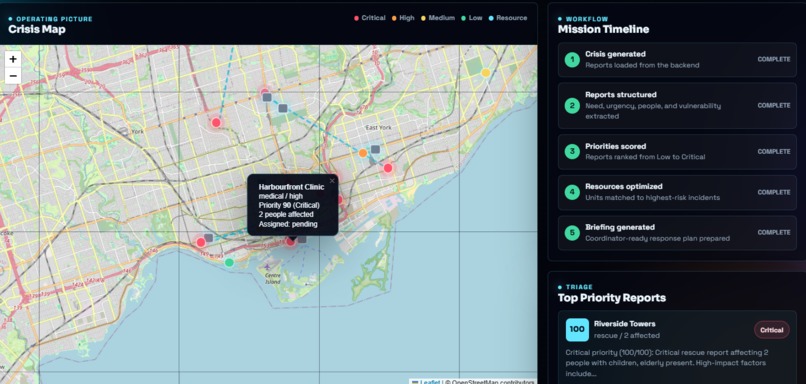806x384 pixels.
Task: Click the Top Priority Reports heading
Action: (612, 298)
